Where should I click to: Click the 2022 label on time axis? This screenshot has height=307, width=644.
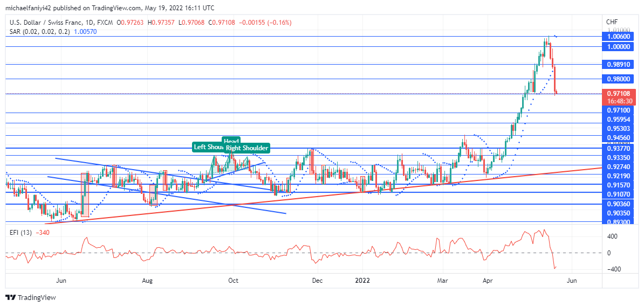point(363,281)
